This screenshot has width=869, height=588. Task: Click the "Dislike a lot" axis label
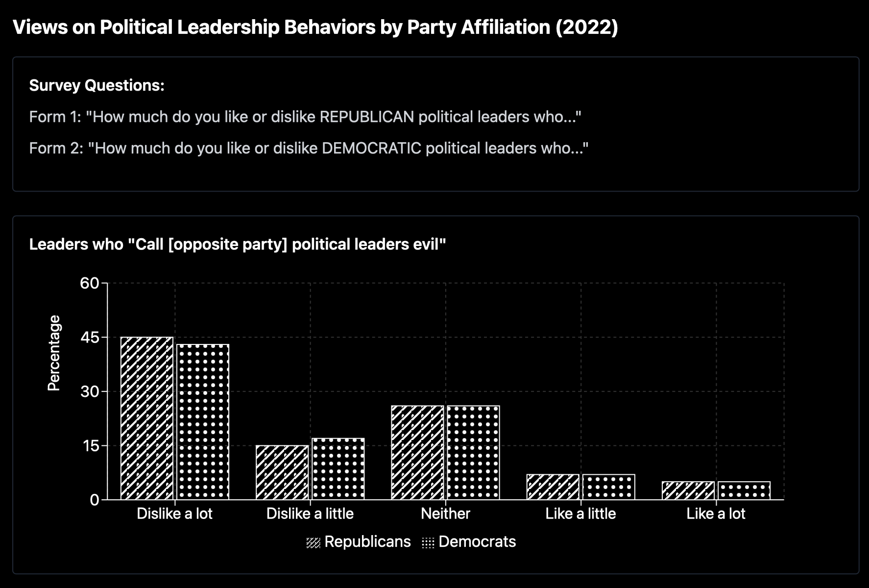coord(174,514)
